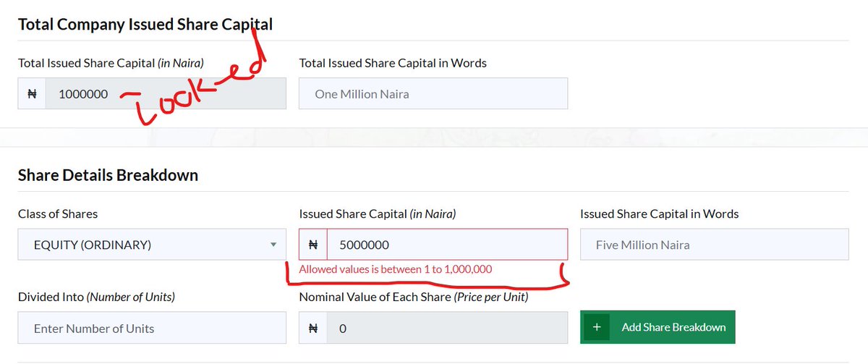The height and width of the screenshot is (364, 868).
Task: Click the 'Allowed values is between 1 to 1,000,000' error
Action: coord(396,269)
